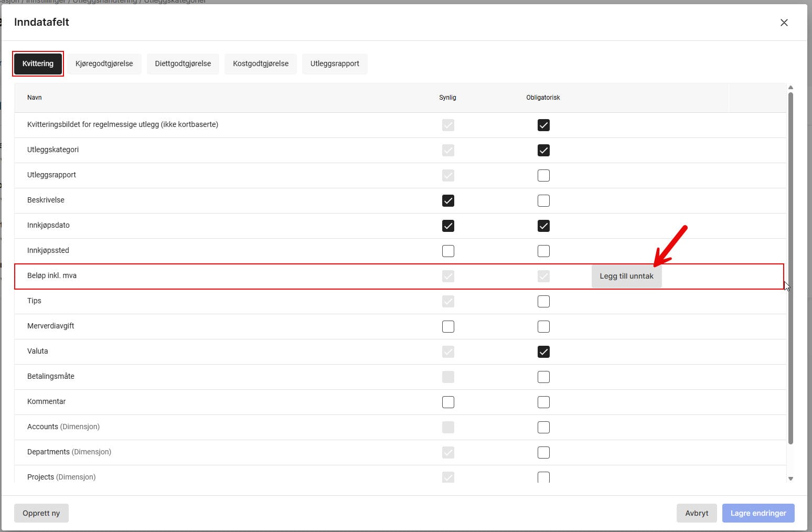
Task: Click the Kvittering tab
Action: 38,63
